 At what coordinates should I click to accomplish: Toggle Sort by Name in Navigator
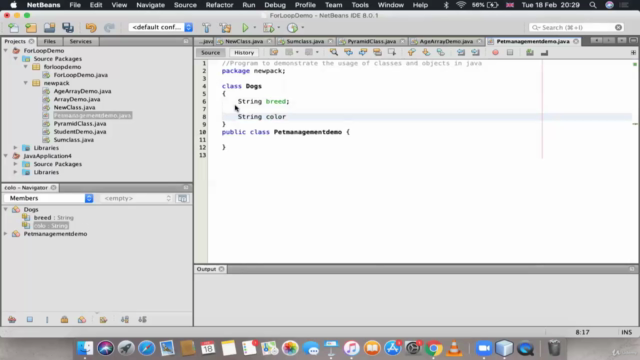[125, 320]
